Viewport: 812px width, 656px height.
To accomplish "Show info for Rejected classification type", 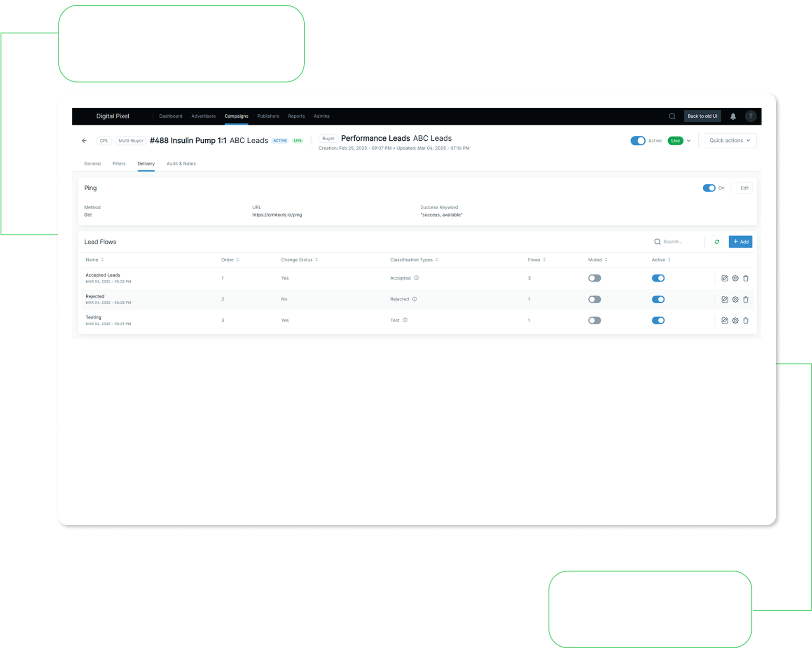I will point(414,299).
